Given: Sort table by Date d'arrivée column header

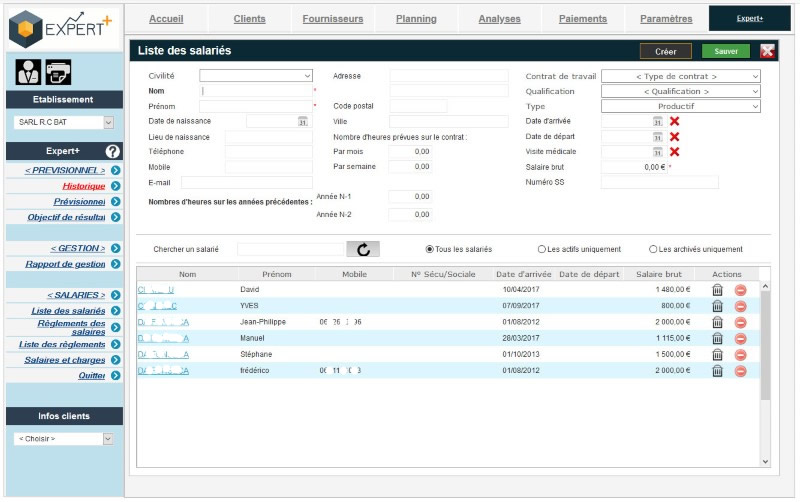Looking at the screenshot, I should tap(523, 274).
